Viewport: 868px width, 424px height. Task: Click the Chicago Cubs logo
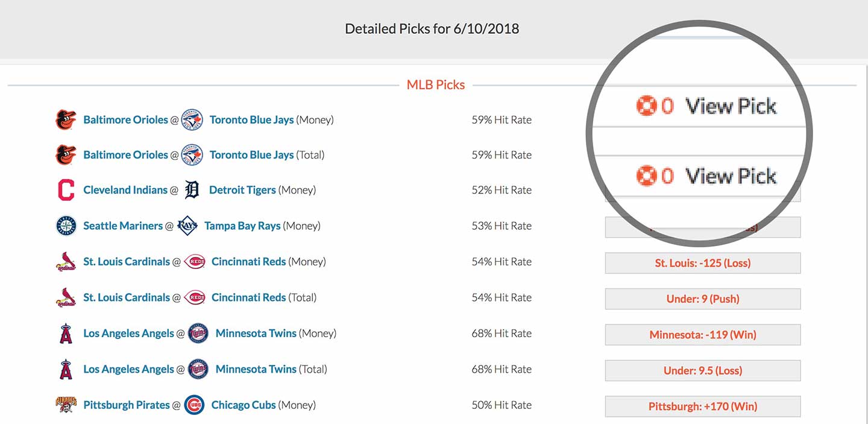[194, 405]
